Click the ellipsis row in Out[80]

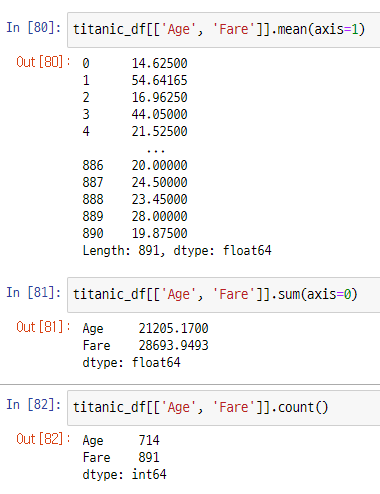coord(156,151)
